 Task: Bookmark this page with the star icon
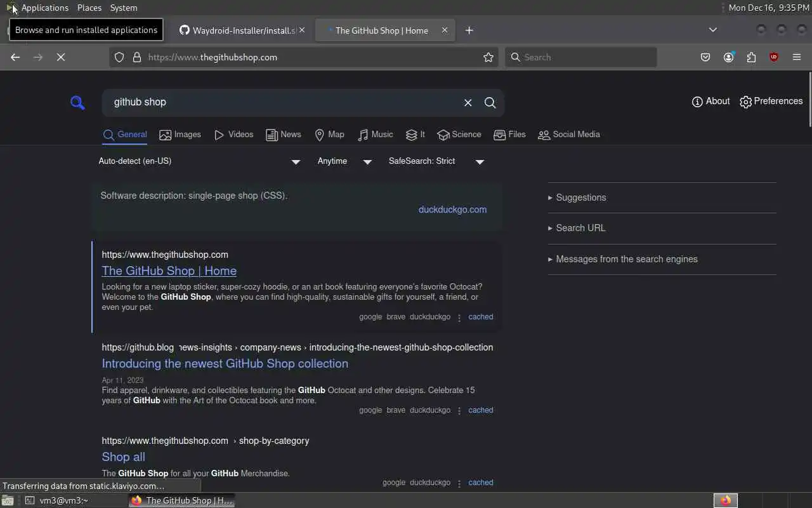(488, 57)
